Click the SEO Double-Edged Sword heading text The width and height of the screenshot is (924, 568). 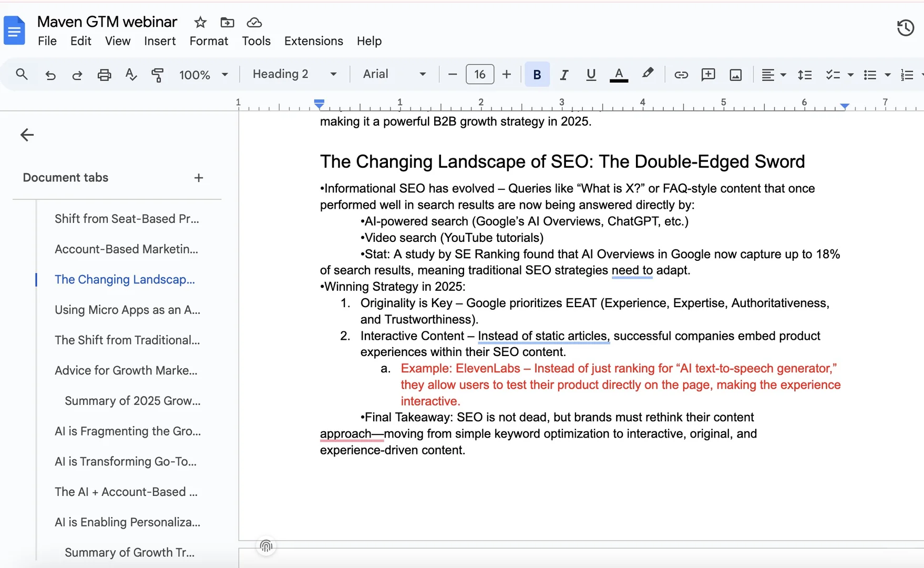click(x=562, y=161)
